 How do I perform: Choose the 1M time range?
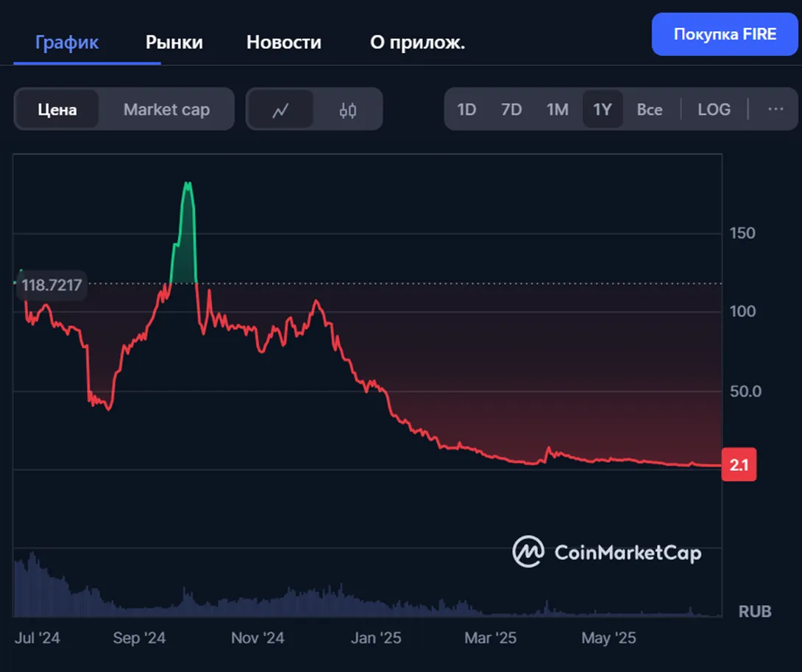pyautogui.click(x=557, y=110)
